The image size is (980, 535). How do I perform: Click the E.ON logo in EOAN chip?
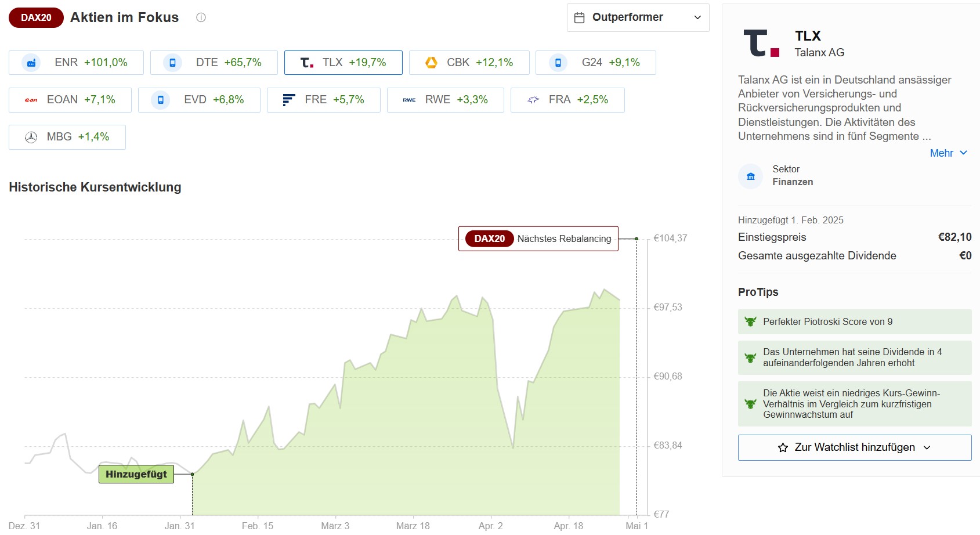[x=31, y=100]
